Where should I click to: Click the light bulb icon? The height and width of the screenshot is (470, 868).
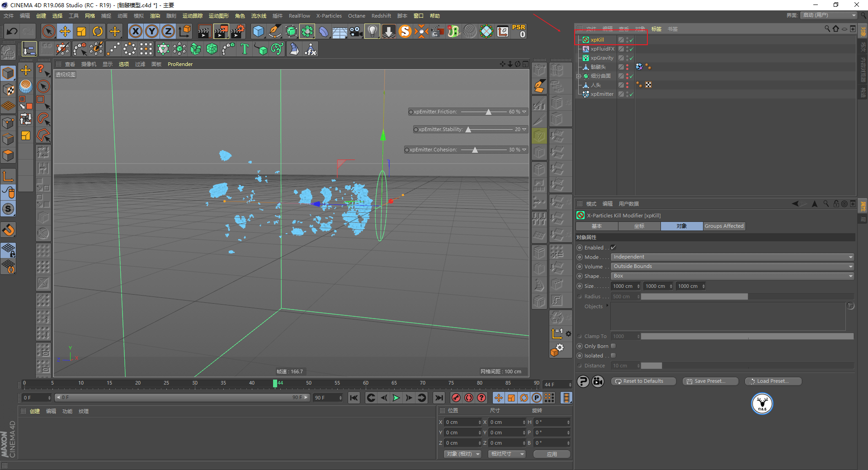[x=372, y=31]
